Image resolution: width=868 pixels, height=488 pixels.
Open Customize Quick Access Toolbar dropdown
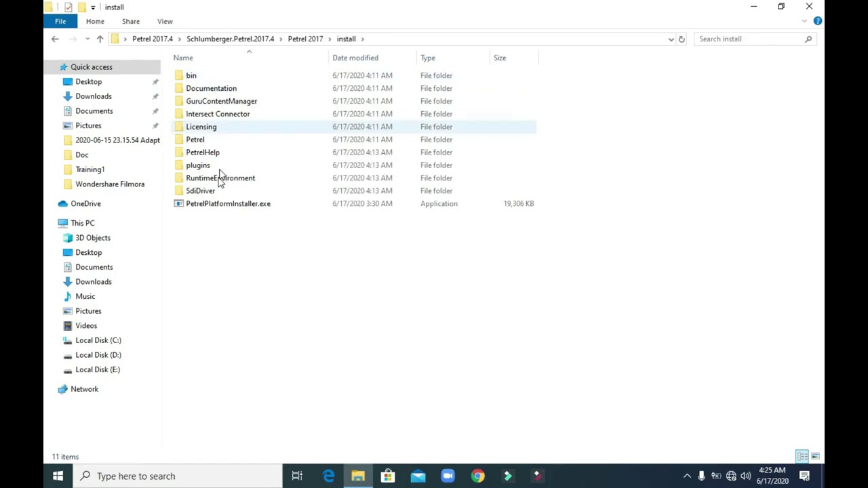[x=93, y=7]
